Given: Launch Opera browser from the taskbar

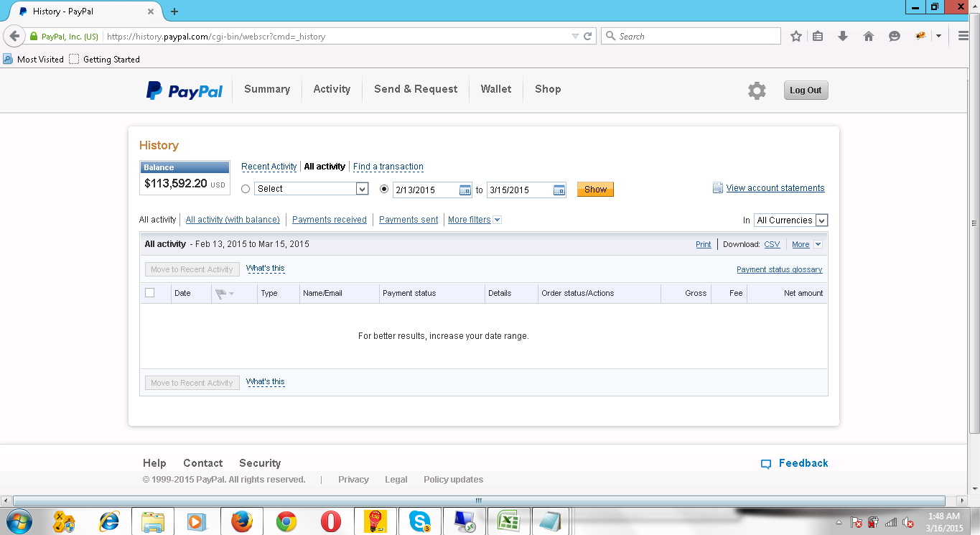Looking at the screenshot, I should [331, 521].
